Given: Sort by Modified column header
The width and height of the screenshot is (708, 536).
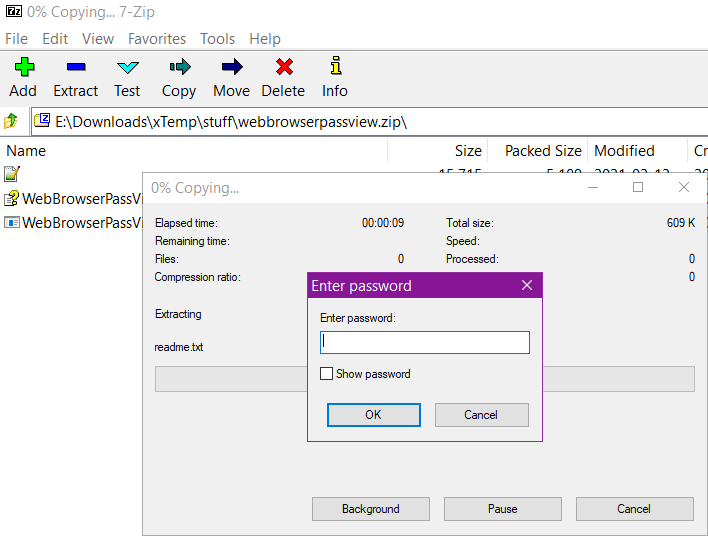Looking at the screenshot, I should pyautogui.click(x=624, y=151).
